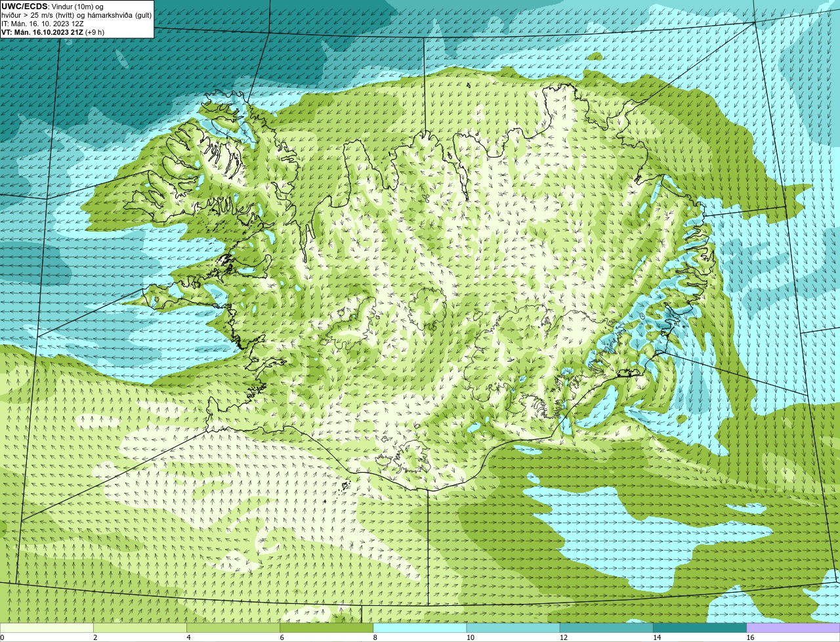Click the 12–14 m/s teal legend swatch

pyautogui.click(x=606, y=628)
